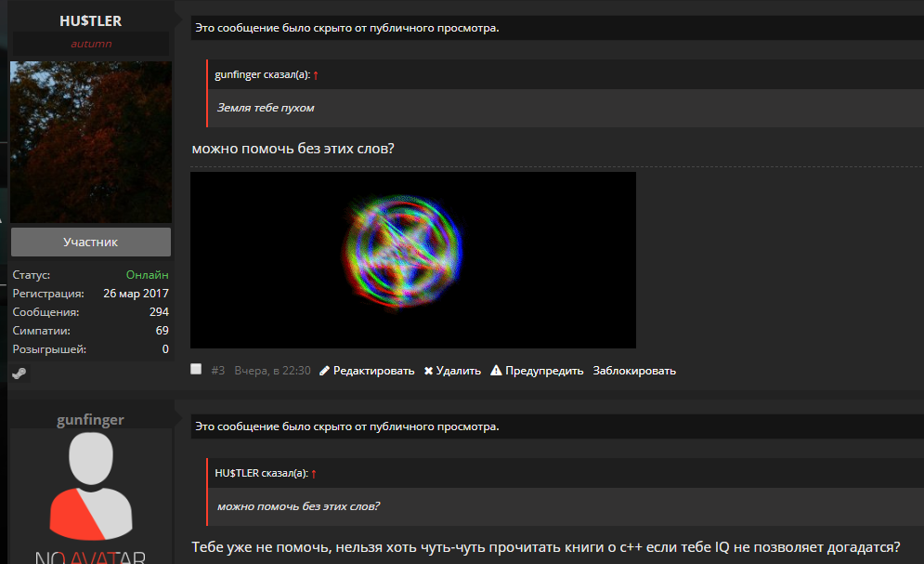Click the X icon beside Удалить
Image resolution: width=924 pixels, height=564 pixels.
click(x=428, y=371)
